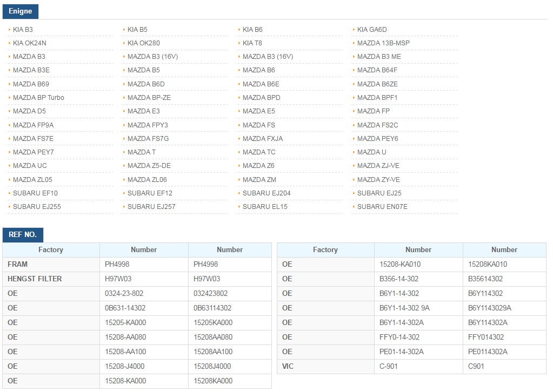Select the MAZDA Z6 engine link

coord(258,166)
